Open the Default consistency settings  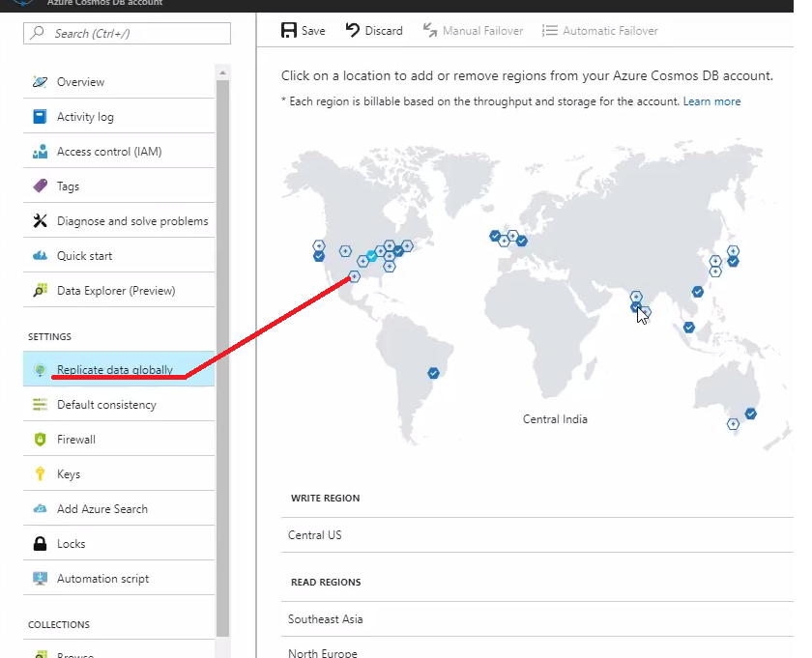point(119,404)
